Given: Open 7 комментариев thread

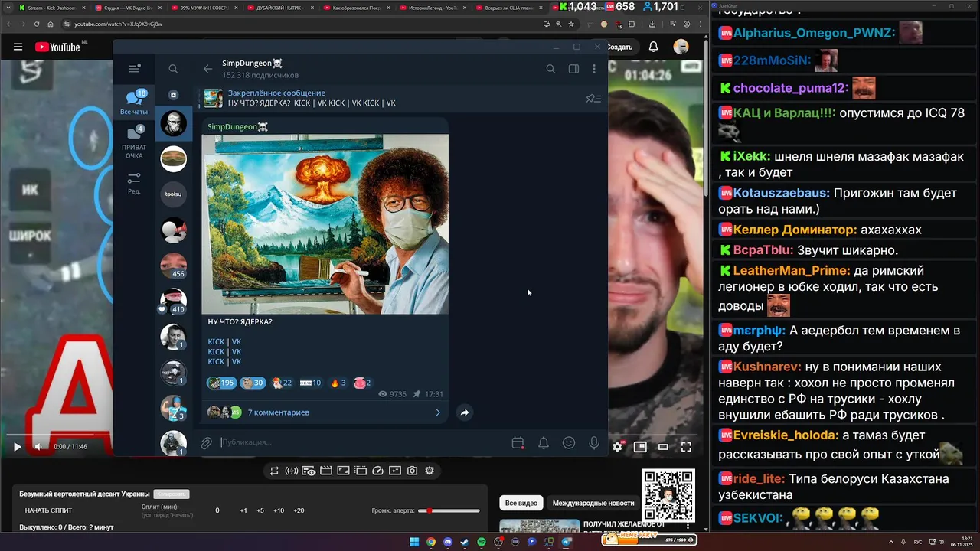Looking at the screenshot, I should pos(325,412).
